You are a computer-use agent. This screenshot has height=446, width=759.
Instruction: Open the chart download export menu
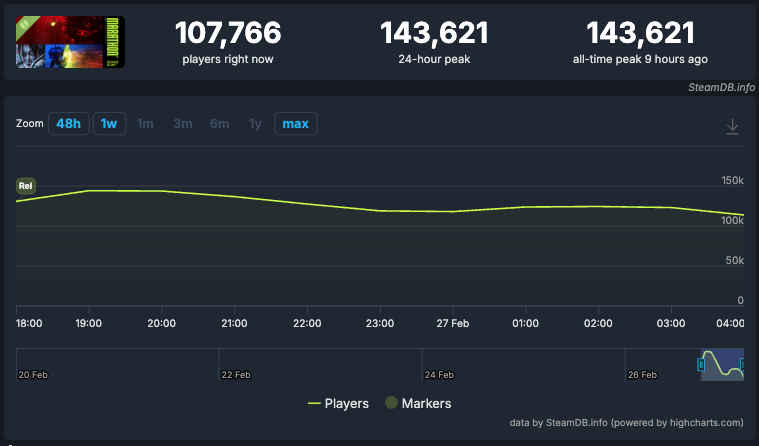732,125
